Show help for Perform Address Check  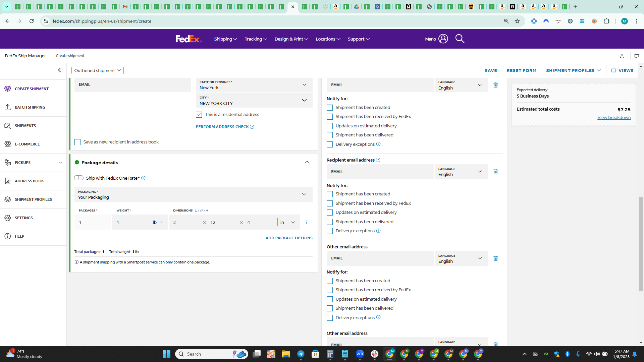252,127
